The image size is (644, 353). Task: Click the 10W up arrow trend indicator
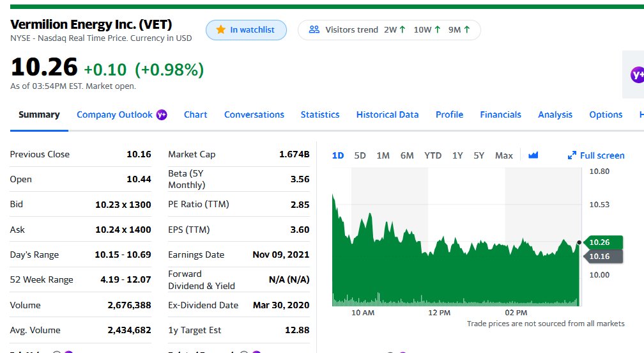(x=438, y=29)
